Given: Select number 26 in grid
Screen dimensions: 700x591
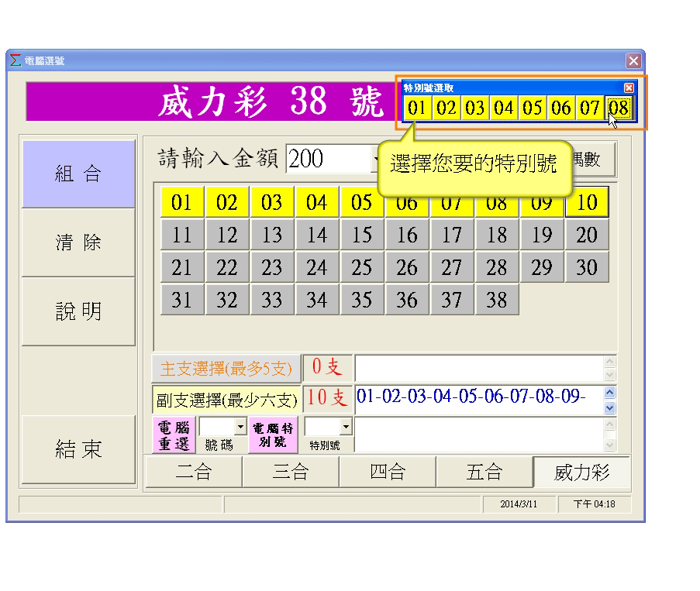Looking at the screenshot, I should click(x=407, y=268).
